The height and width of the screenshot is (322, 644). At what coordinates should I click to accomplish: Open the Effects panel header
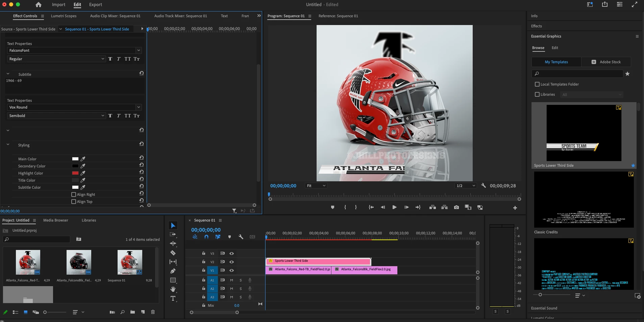click(x=536, y=26)
